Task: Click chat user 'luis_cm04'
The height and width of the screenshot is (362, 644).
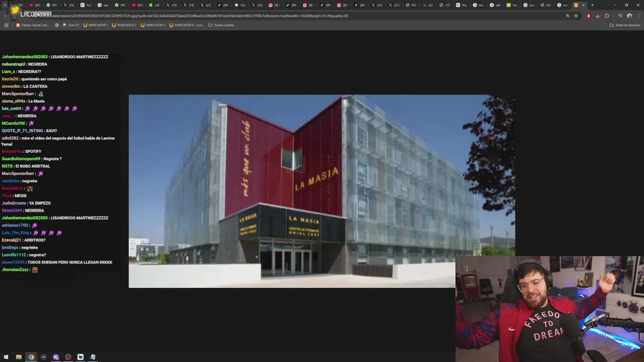Action: [12, 109]
